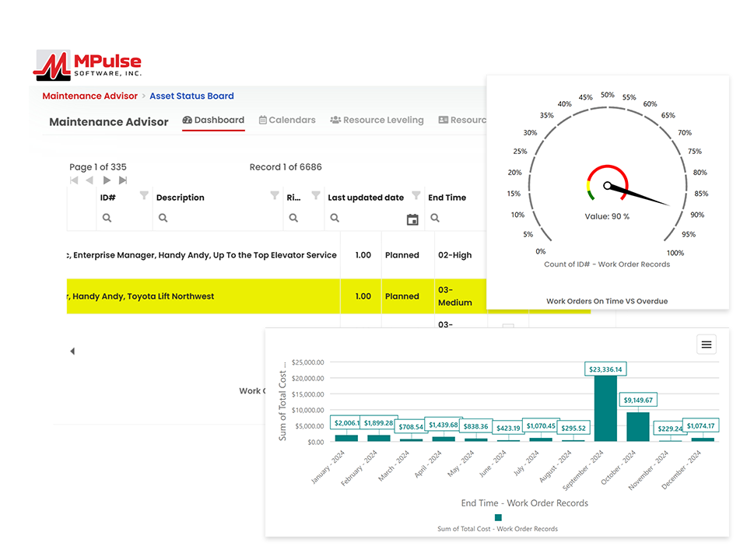Go to first page of records
Viewport: 747px width, 560px height.
[75, 180]
